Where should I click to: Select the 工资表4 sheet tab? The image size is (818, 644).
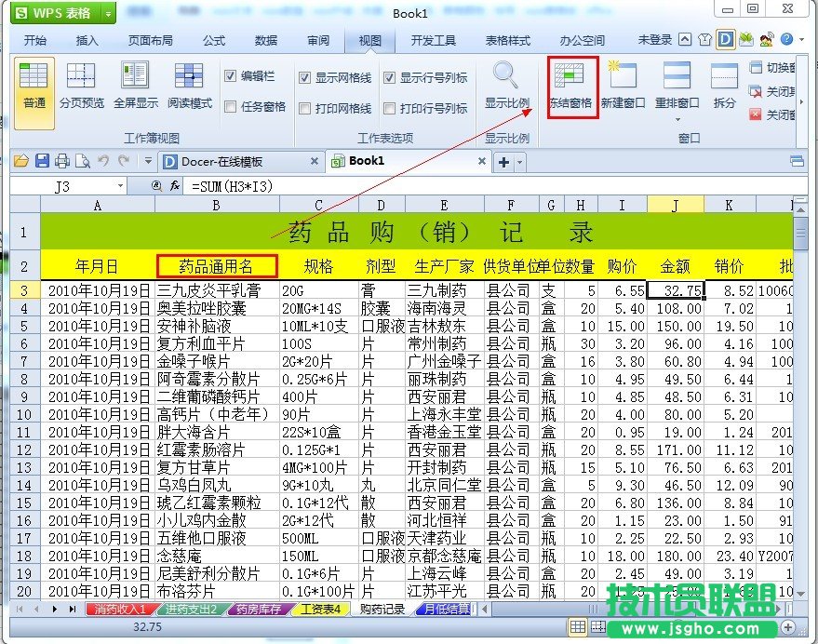[x=318, y=611]
